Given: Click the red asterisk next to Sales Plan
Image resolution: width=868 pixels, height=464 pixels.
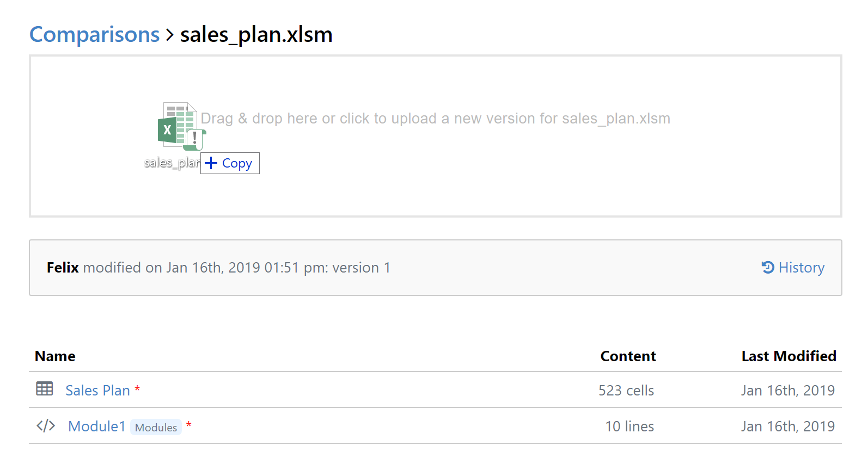Looking at the screenshot, I should [137, 388].
